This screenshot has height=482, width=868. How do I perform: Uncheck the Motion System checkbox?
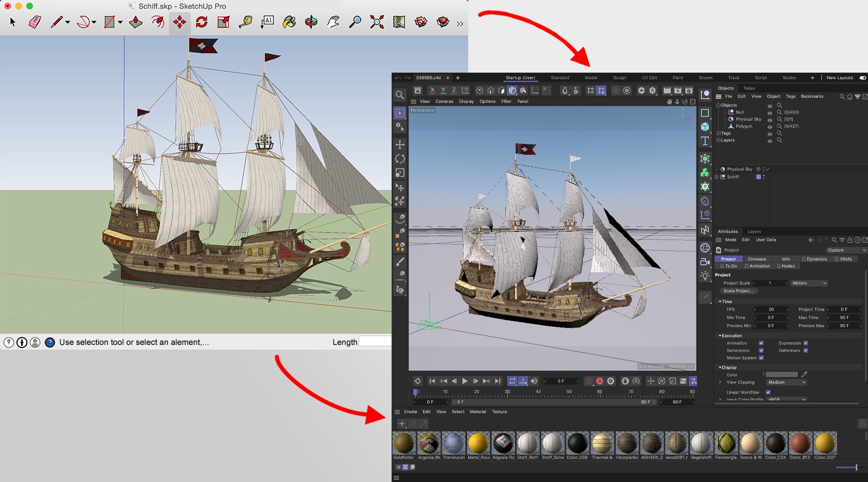tap(761, 358)
